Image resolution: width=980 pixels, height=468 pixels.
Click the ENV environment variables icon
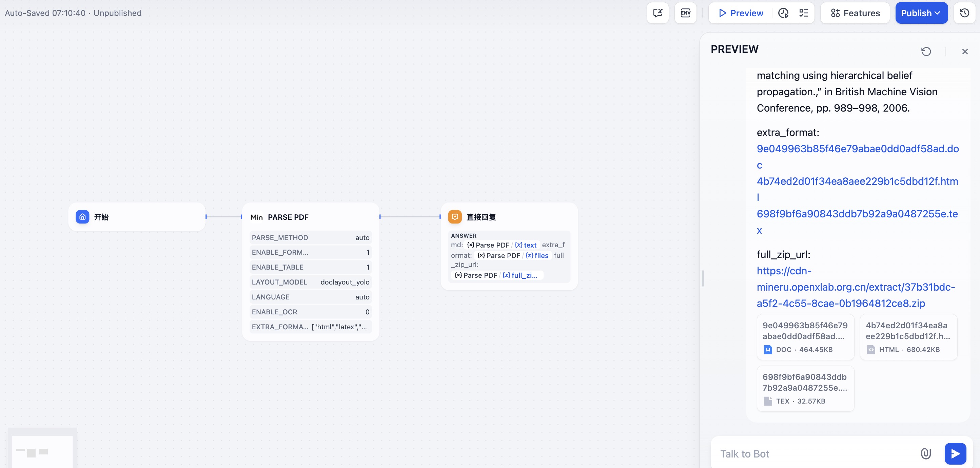[x=685, y=13]
